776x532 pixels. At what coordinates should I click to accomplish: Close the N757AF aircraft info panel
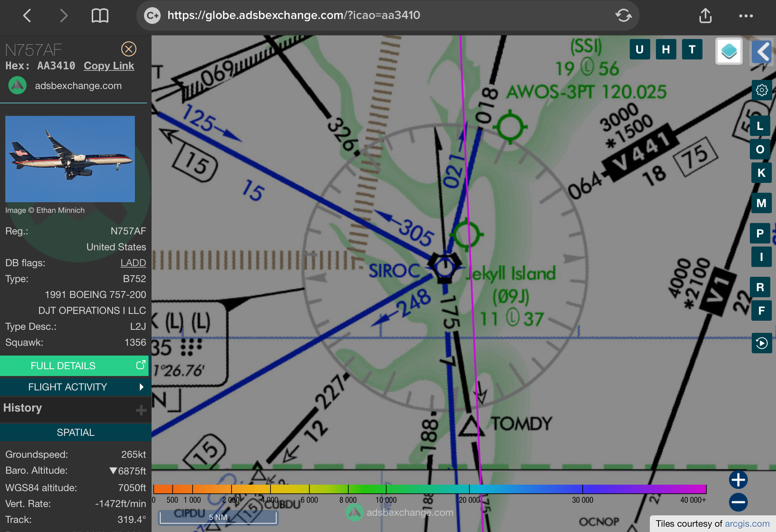(x=129, y=49)
